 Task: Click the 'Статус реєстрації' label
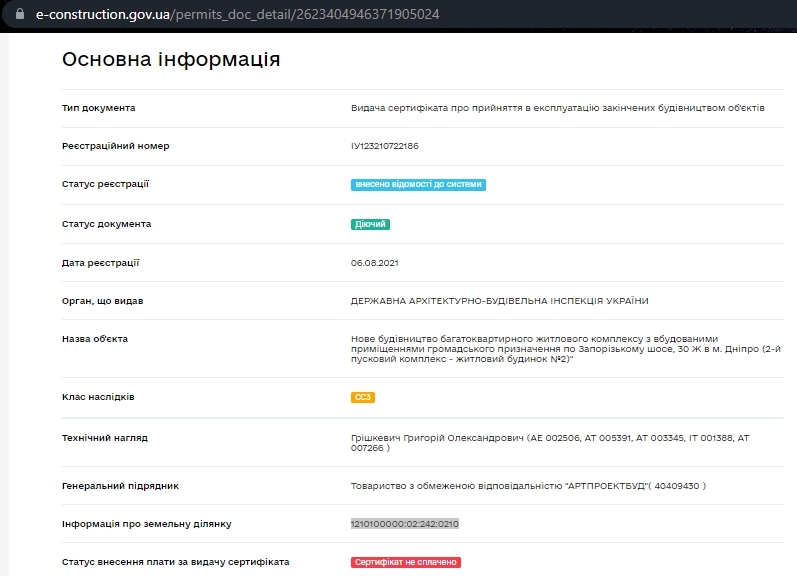tap(105, 184)
